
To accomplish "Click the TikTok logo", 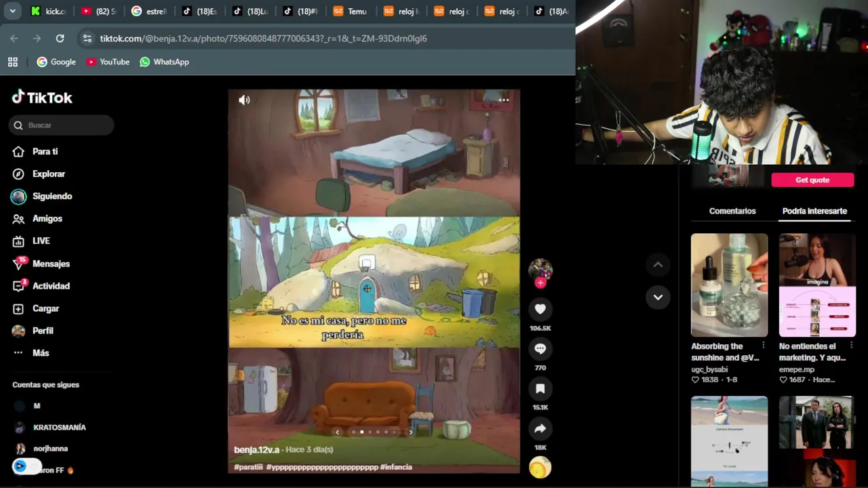I will point(42,98).
